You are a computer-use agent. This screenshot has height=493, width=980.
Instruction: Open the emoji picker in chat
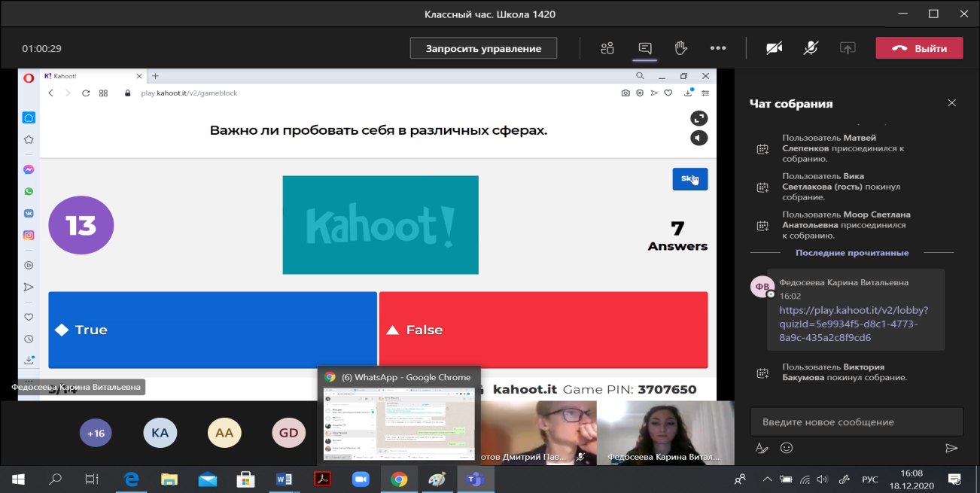[787, 448]
